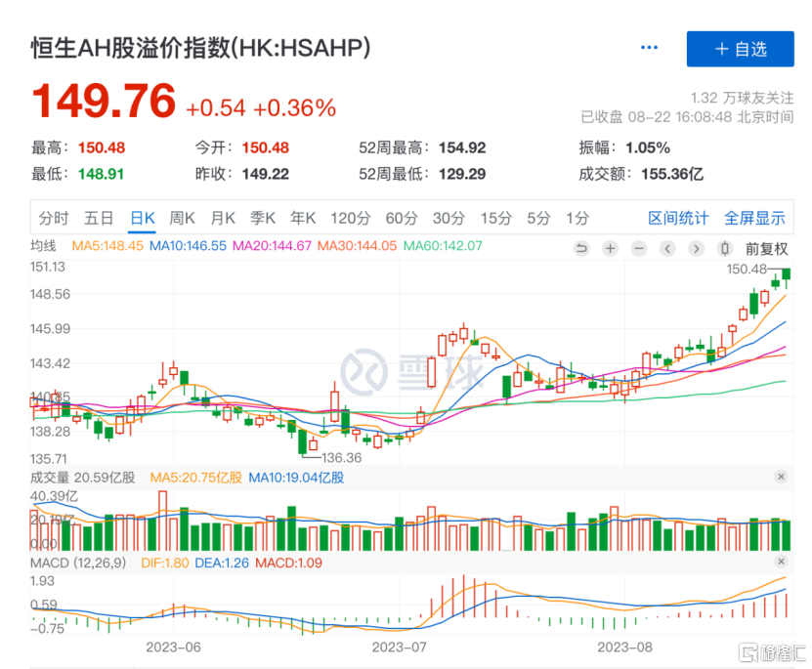This screenshot has width=812, height=669.
Task: Click the MA10:146.55 legend label
Action: pos(188,246)
